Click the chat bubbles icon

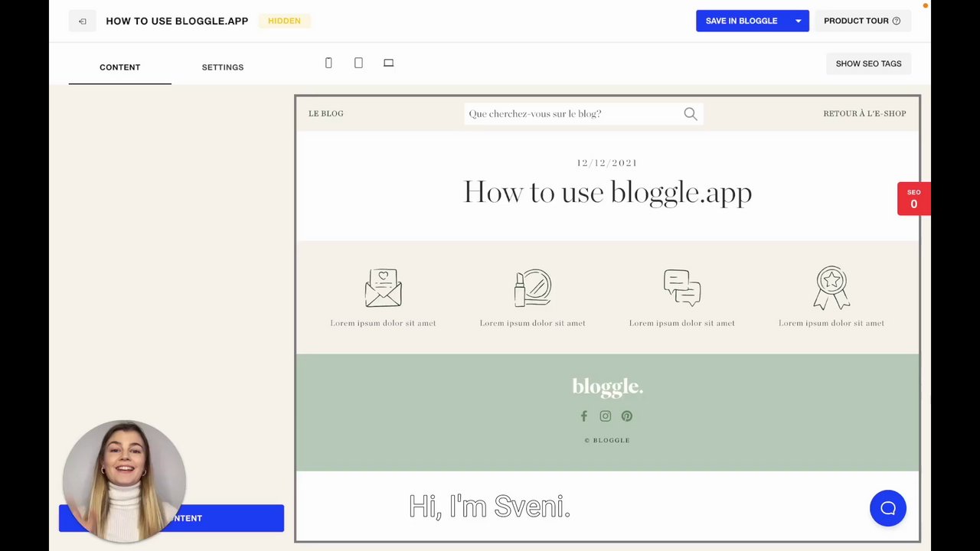coord(682,288)
